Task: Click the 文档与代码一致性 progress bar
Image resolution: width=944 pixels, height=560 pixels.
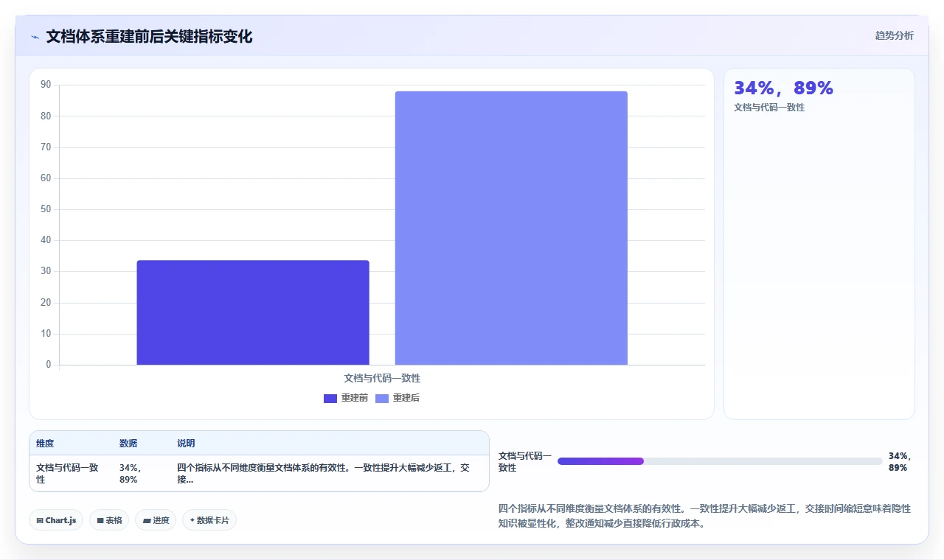Action: coord(720,461)
